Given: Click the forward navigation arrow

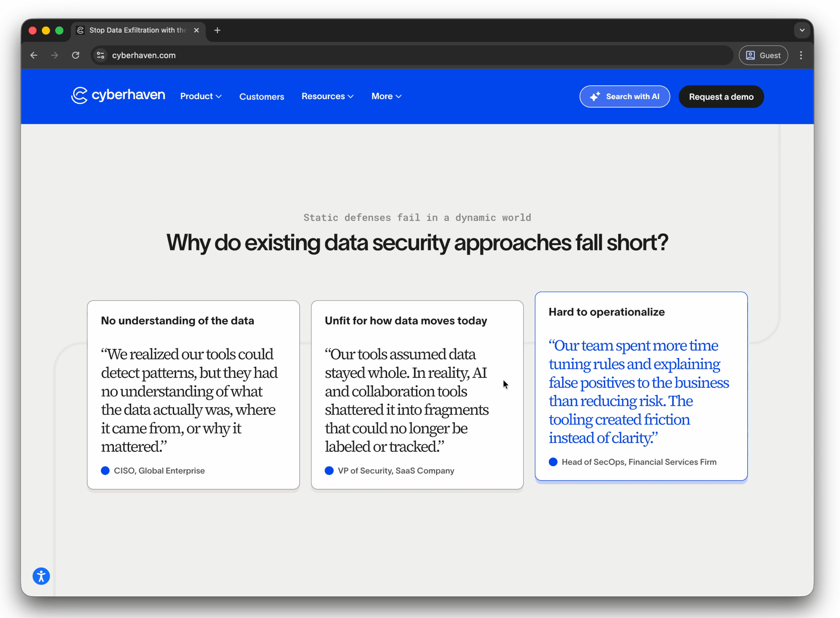Looking at the screenshot, I should (55, 55).
